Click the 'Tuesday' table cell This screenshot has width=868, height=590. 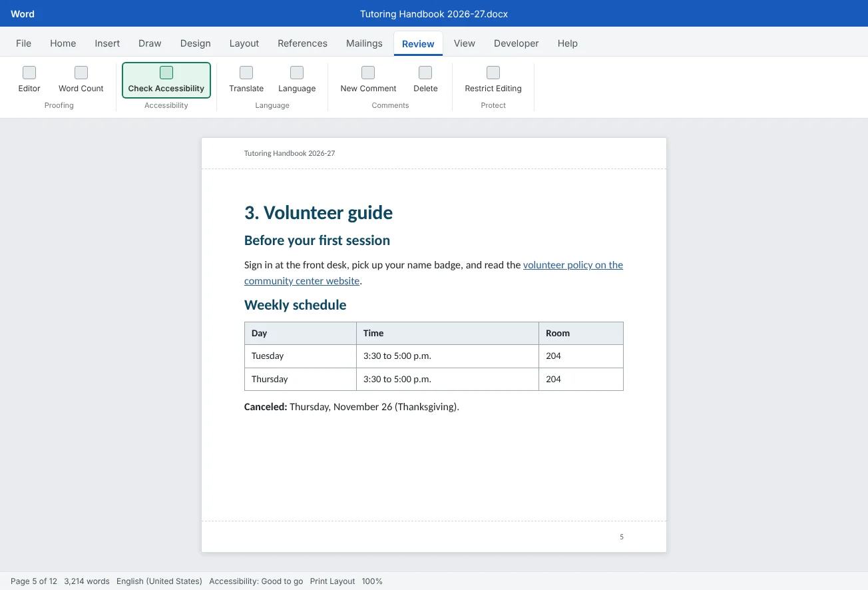[x=300, y=356]
